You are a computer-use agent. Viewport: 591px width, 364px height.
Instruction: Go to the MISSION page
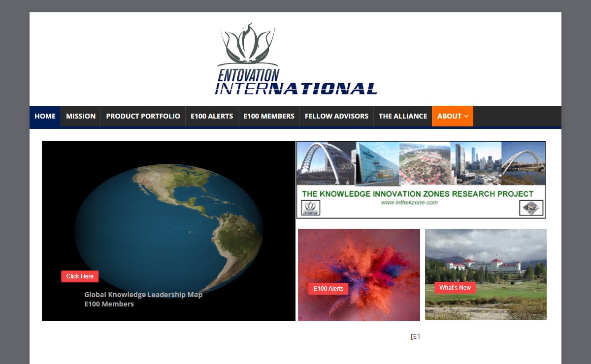[81, 116]
